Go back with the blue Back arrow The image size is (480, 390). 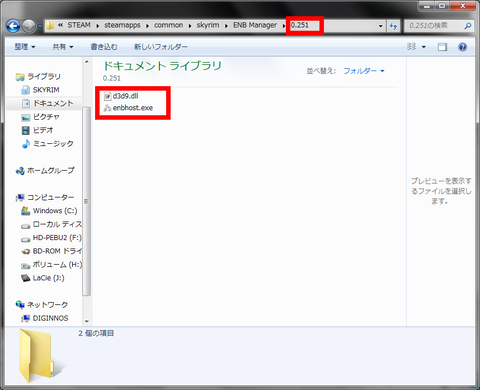click(x=13, y=26)
